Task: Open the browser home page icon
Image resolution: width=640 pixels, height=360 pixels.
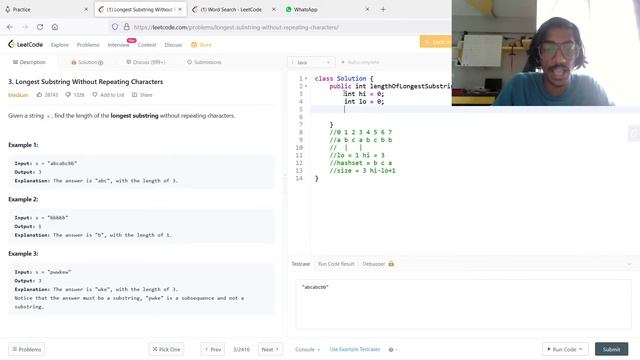Action: pyautogui.click(x=55, y=27)
